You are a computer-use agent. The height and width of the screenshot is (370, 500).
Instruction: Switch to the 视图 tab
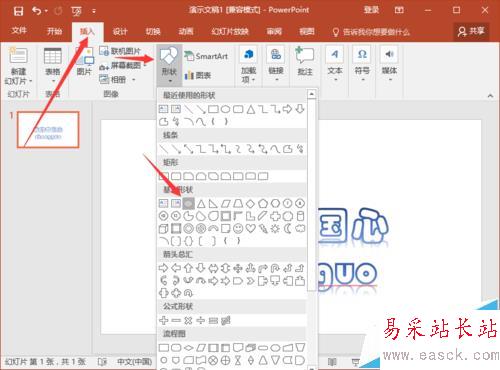(307, 32)
